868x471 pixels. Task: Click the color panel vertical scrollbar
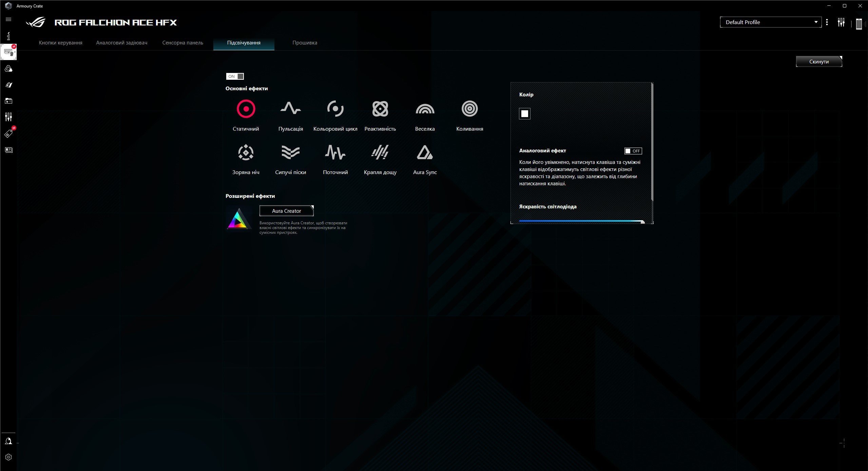652,142
